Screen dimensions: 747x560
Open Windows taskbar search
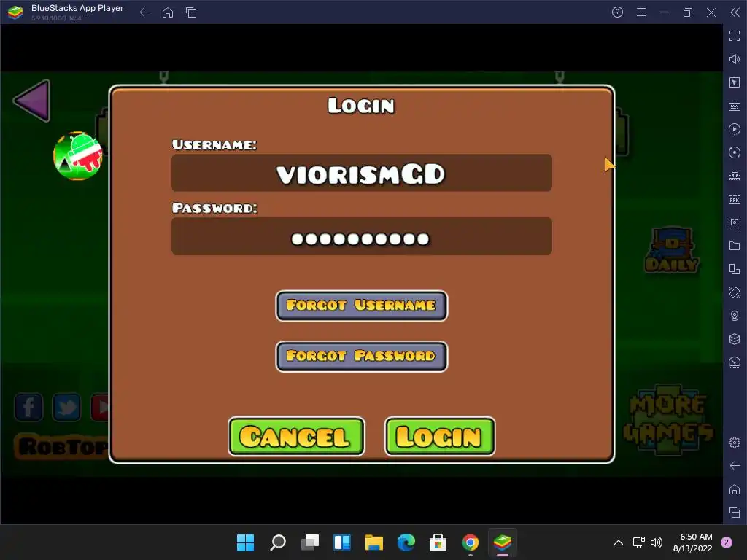coord(278,542)
